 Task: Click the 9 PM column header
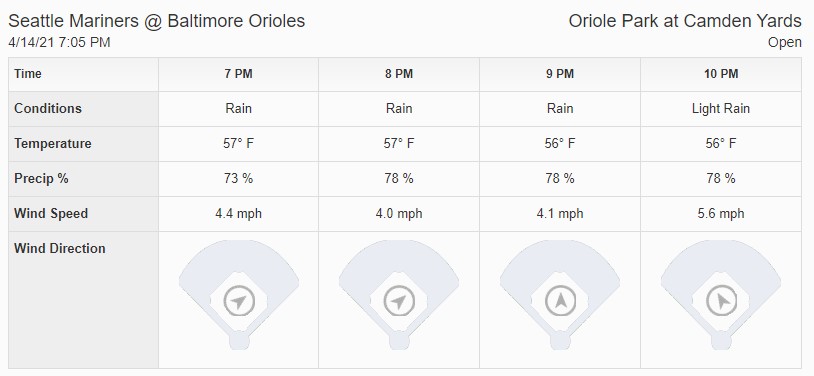click(x=560, y=74)
